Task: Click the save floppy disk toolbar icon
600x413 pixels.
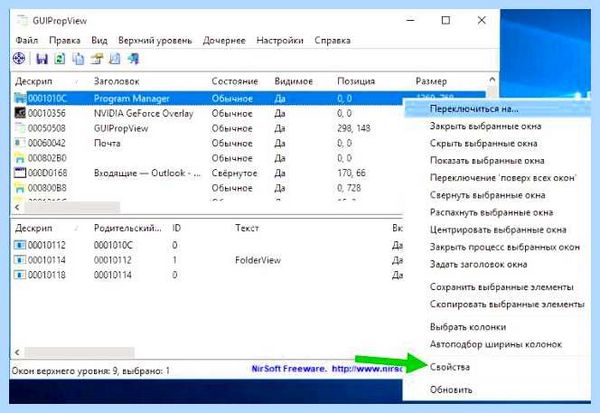Action: [x=42, y=59]
